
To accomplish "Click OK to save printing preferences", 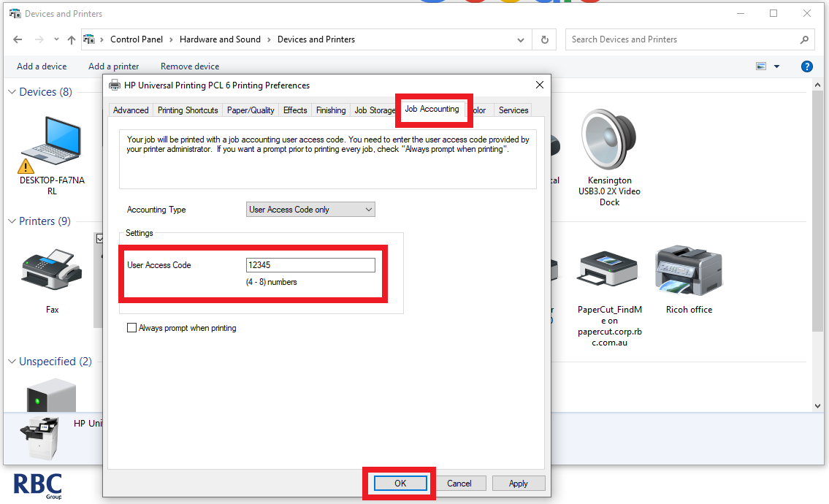I will coord(400,483).
